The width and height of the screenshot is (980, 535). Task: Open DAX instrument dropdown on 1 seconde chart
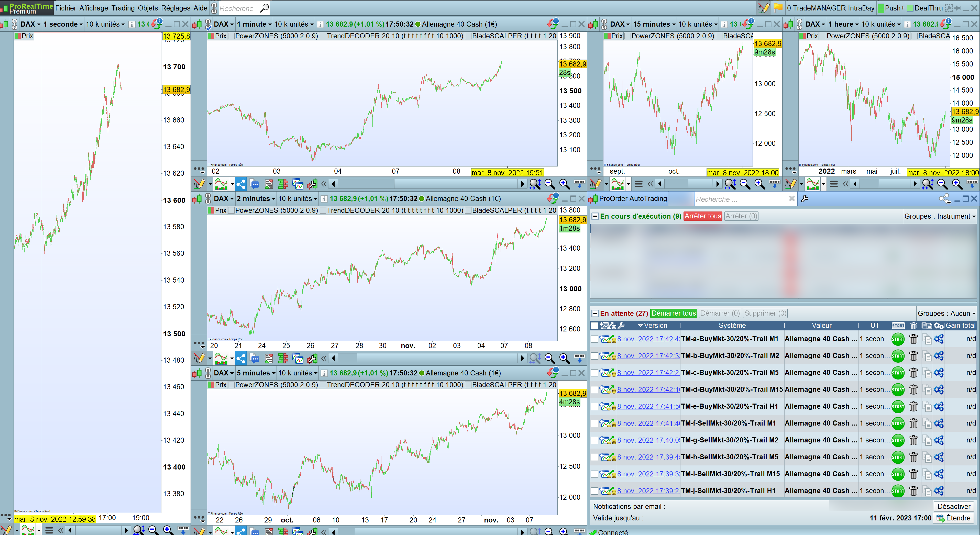click(x=30, y=24)
